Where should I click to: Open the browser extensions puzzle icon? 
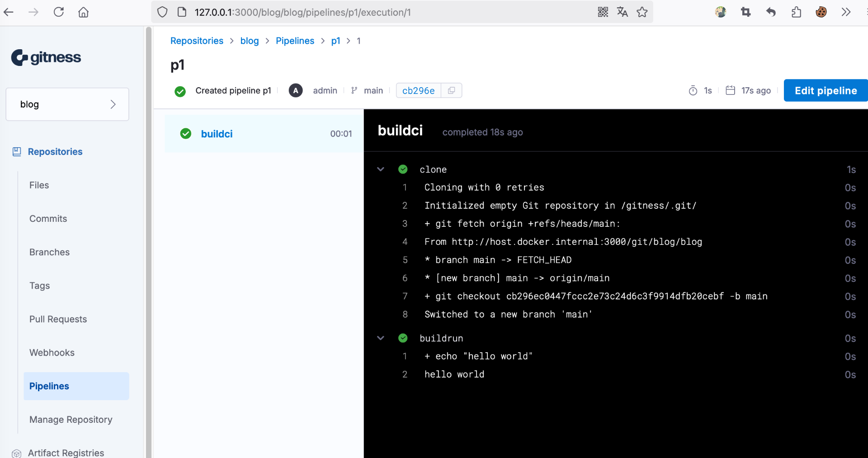pyautogui.click(x=796, y=12)
